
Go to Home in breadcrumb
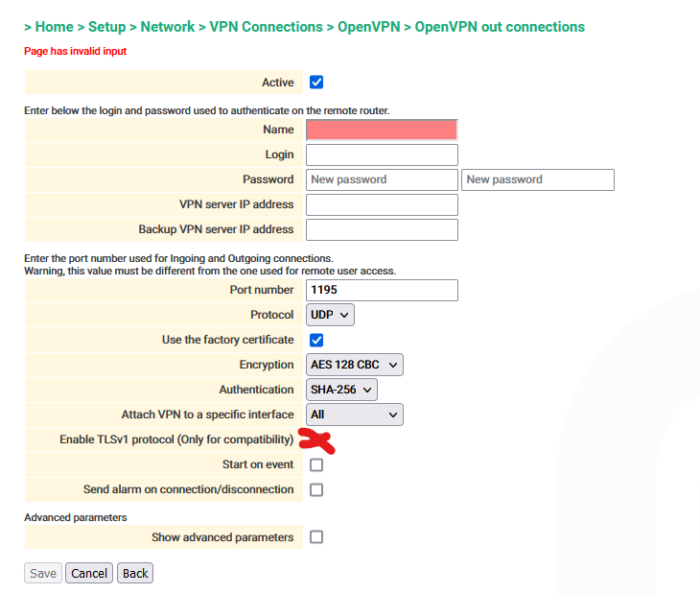click(x=55, y=27)
